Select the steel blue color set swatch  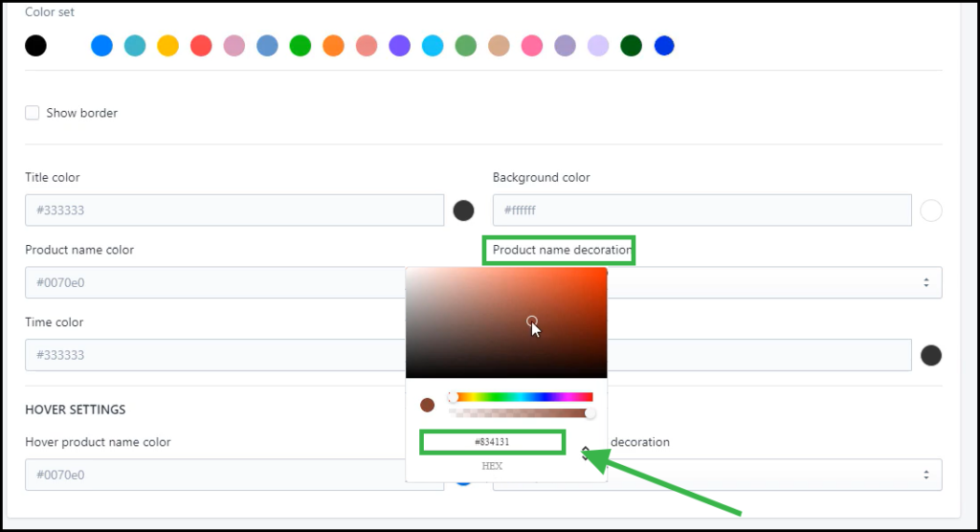pyautogui.click(x=268, y=46)
